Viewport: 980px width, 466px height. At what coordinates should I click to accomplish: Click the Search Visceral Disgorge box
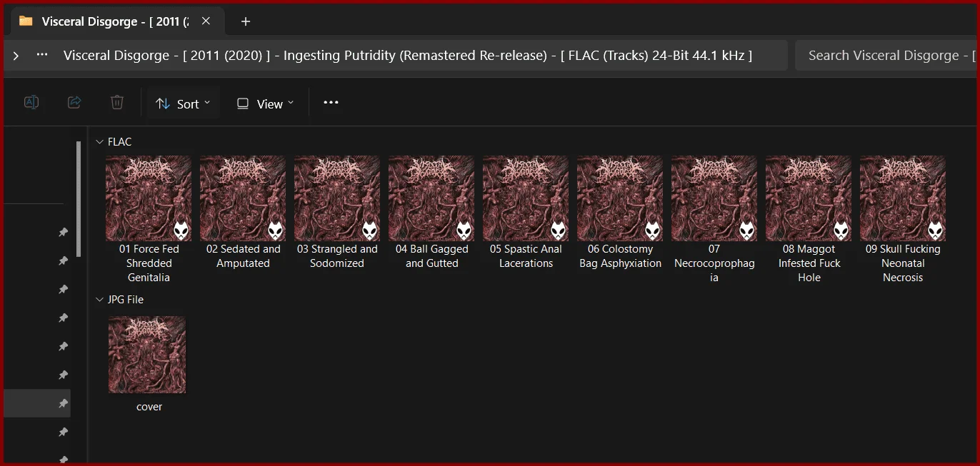(886, 55)
